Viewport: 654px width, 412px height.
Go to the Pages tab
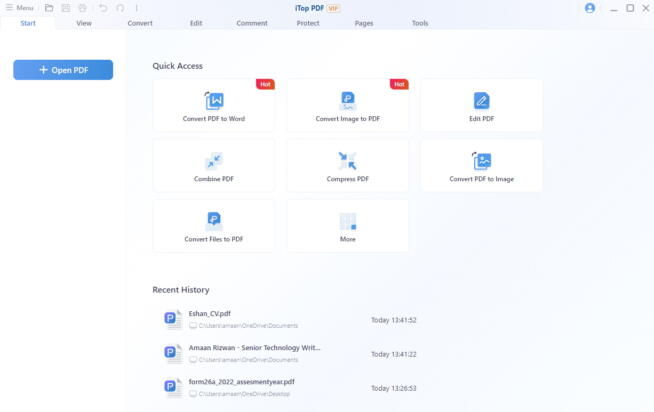[x=364, y=22]
